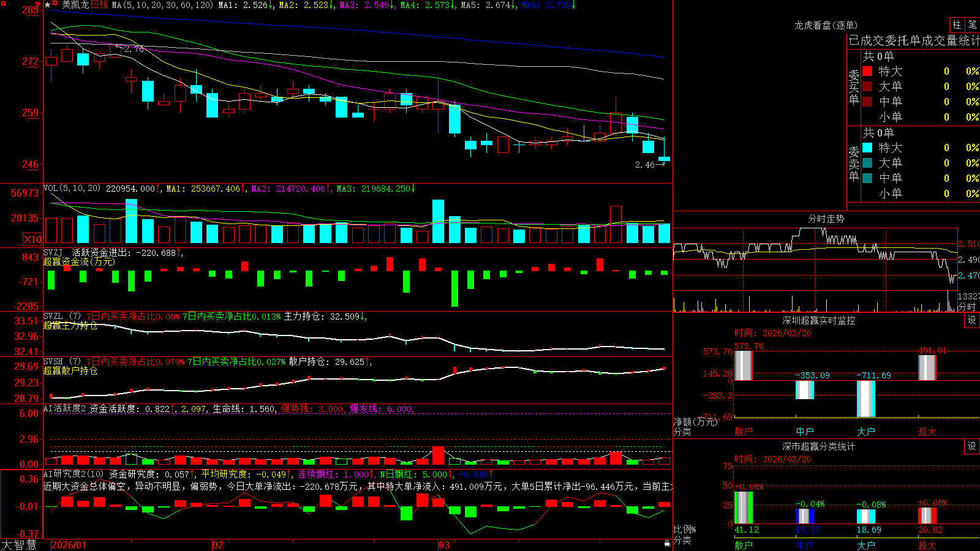Click the 深市超赢分类统计 panel title

tap(819, 446)
